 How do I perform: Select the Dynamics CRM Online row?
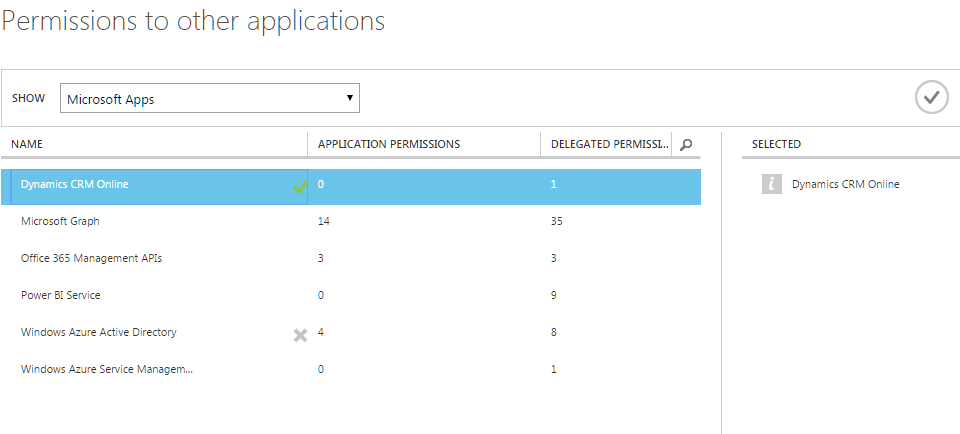tap(351, 187)
